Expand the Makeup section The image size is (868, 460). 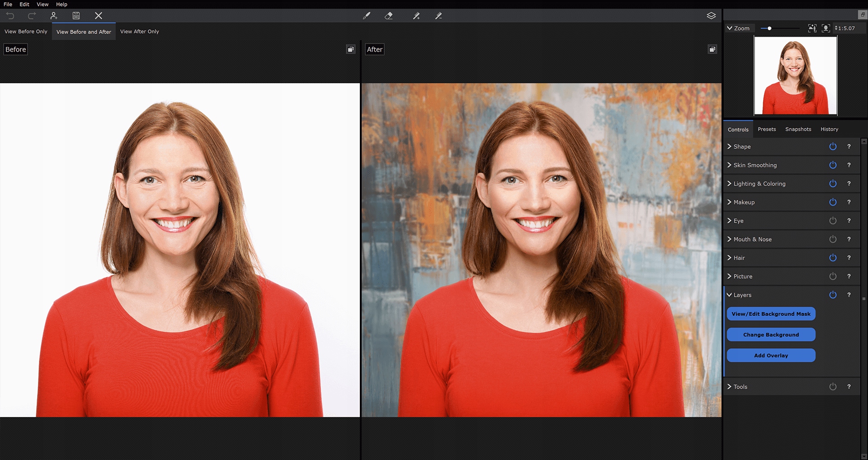point(744,202)
